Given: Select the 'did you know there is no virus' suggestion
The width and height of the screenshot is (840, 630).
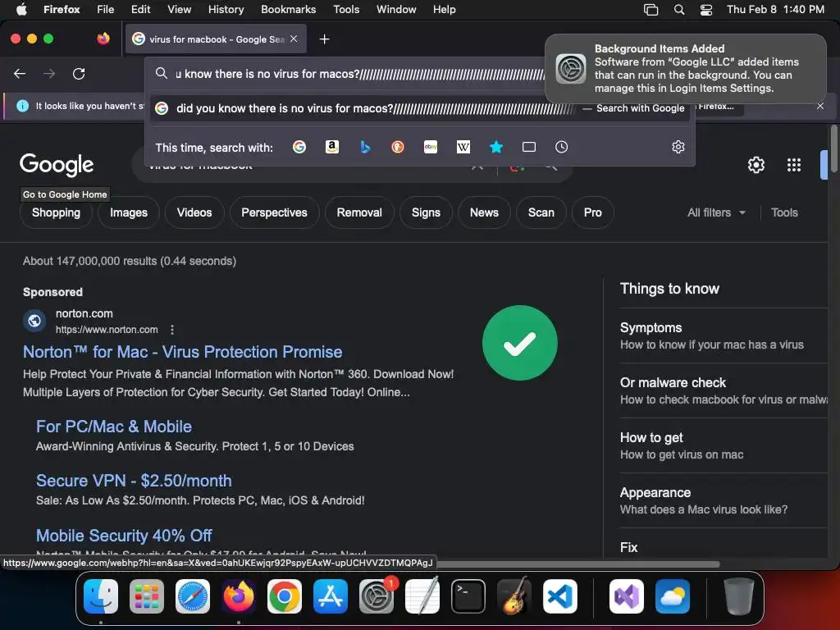Looking at the screenshot, I should coord(420,108).
